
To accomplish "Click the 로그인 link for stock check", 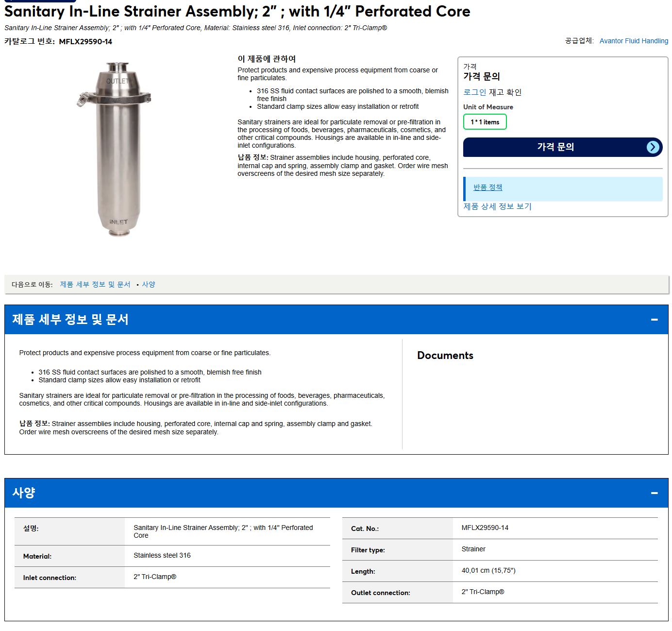I will point(474,92).
